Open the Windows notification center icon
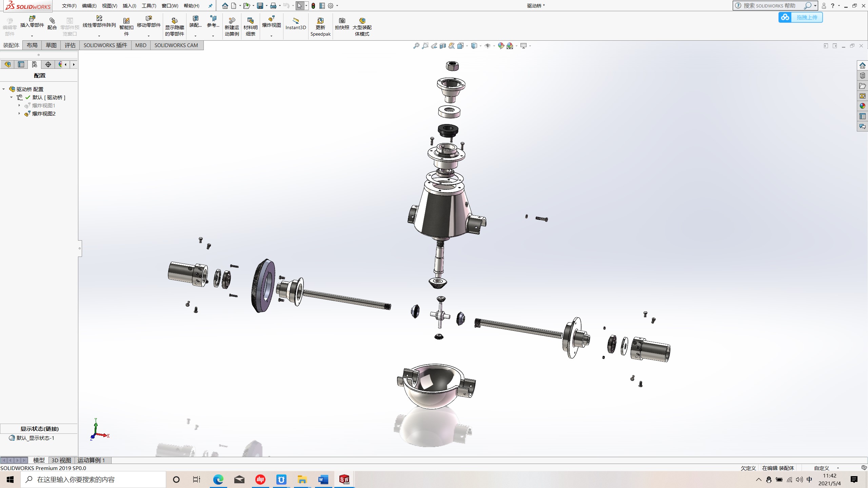868x488 pixels. pyautogui.click(x=854, y=480)
